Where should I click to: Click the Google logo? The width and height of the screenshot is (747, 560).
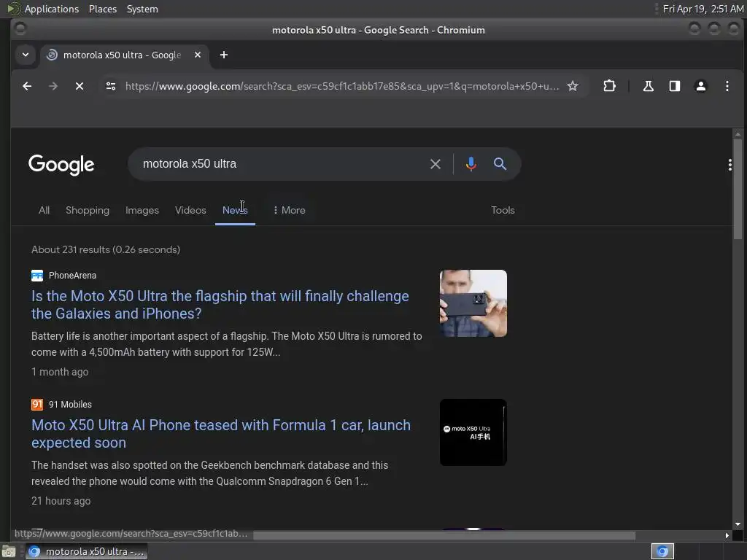point(61,165)
